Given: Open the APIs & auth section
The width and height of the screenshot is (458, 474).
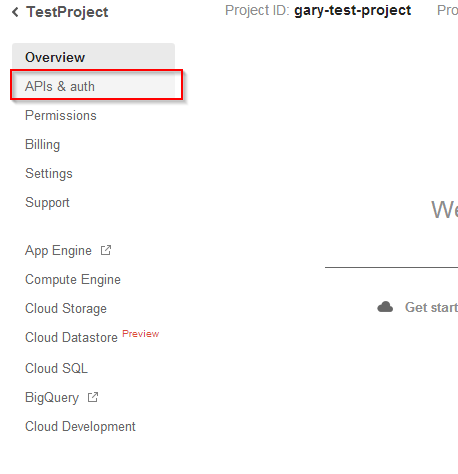Looking at the screenshot, I should tap(93, 86).
